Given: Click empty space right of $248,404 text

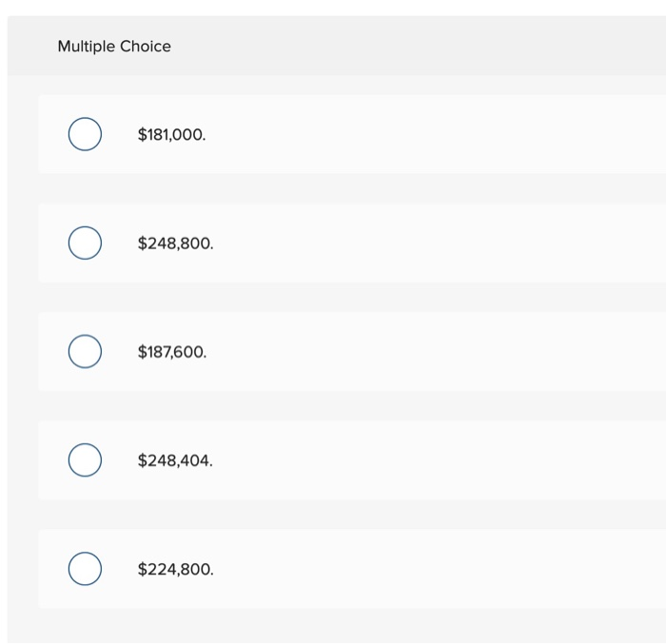Looking at the screenshot, I should 428,459.
